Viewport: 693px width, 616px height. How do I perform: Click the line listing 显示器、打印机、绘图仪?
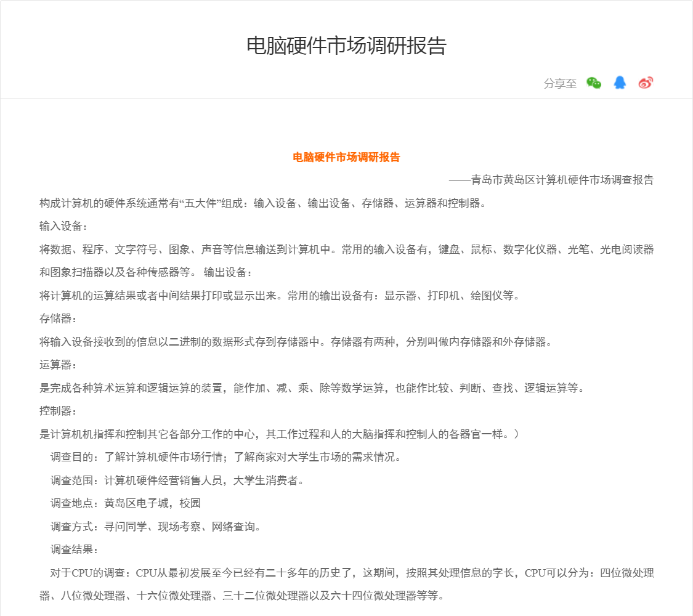(280, 296)
